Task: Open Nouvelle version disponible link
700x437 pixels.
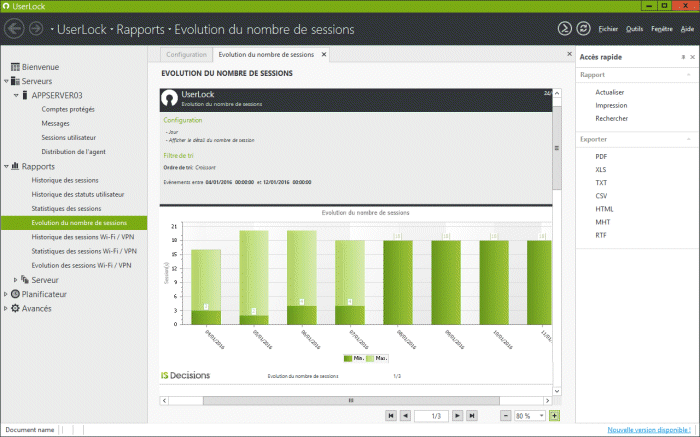Action: click(x=649, y=430)
